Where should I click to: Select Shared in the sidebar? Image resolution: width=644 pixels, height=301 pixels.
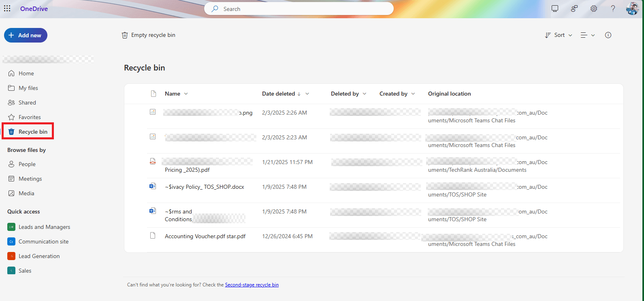(27, 102)
